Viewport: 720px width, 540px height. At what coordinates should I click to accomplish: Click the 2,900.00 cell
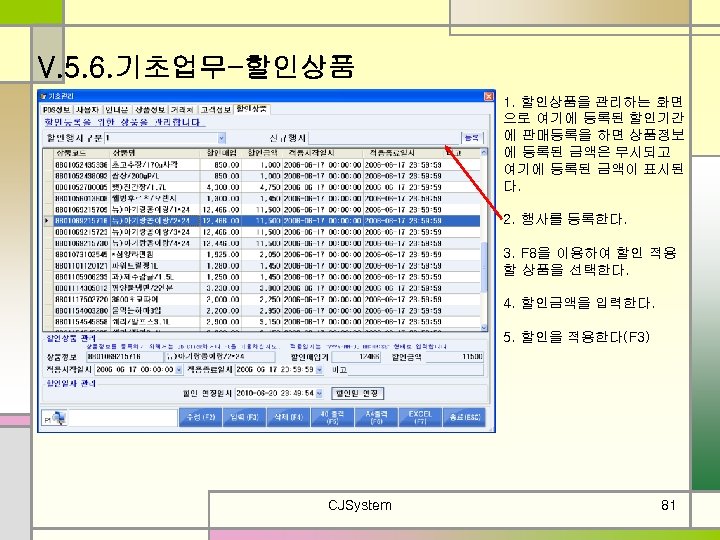click(221, 322)
